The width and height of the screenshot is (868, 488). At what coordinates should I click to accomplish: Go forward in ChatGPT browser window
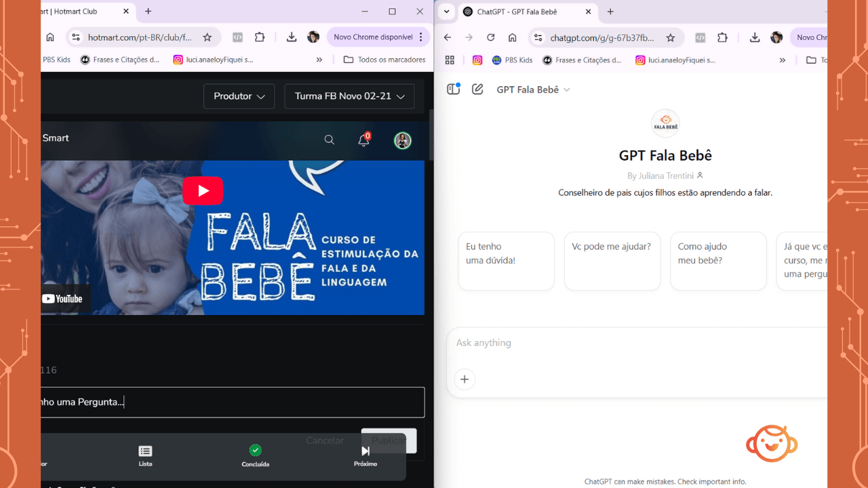click(x=469, y=37)
